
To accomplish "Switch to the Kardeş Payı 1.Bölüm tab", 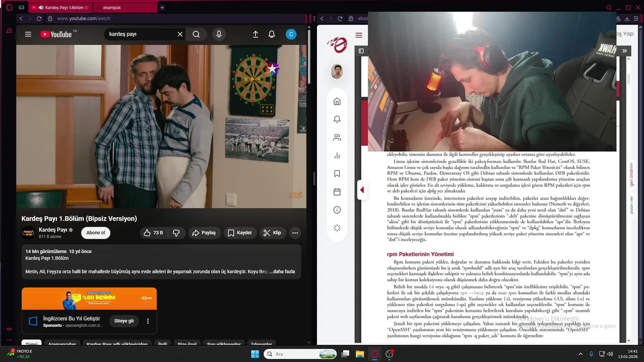I will [x=60, y=8].
